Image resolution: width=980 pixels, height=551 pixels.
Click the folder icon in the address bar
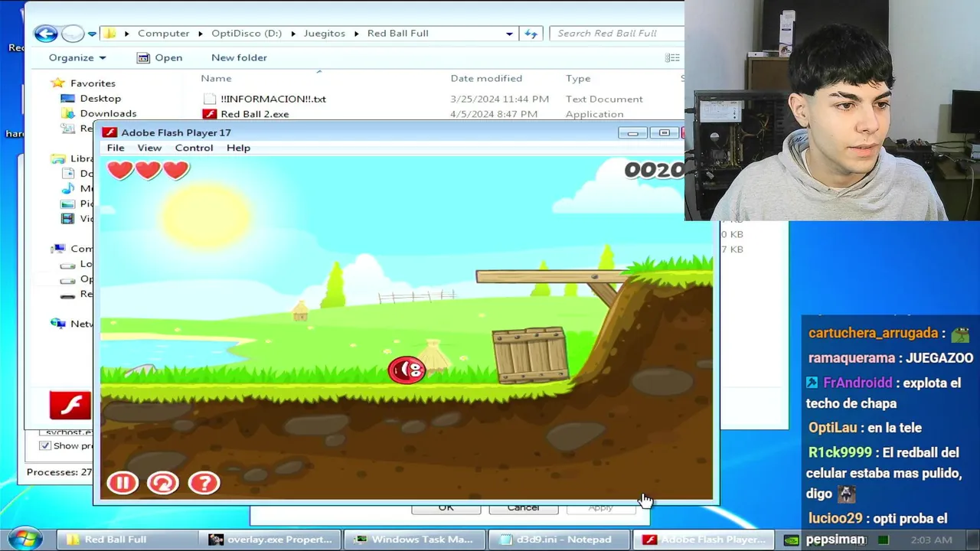110,33
